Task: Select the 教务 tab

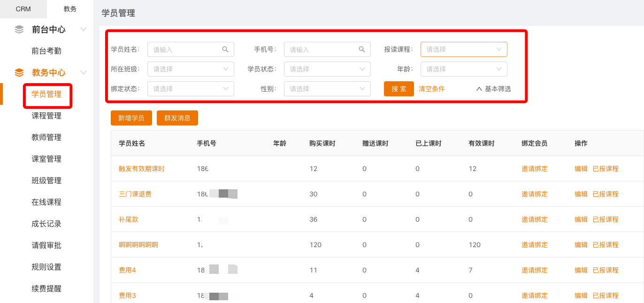Action: click(x=70, y=9)
